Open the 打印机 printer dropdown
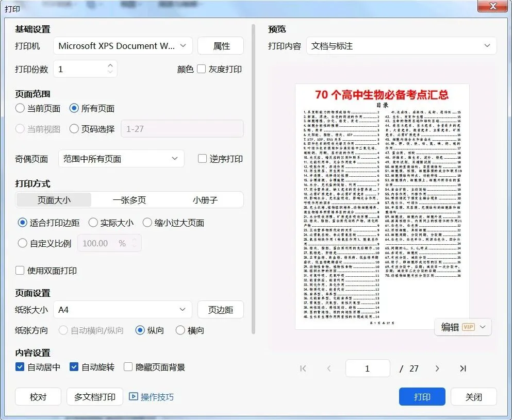Image resolution: width=512 pixels, height=420 pixels. 123,46
